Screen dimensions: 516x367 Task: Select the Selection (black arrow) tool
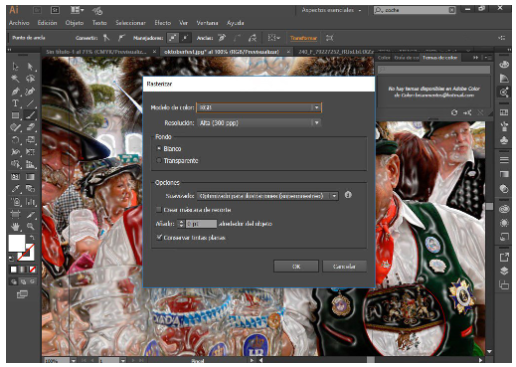pos(15,67)
